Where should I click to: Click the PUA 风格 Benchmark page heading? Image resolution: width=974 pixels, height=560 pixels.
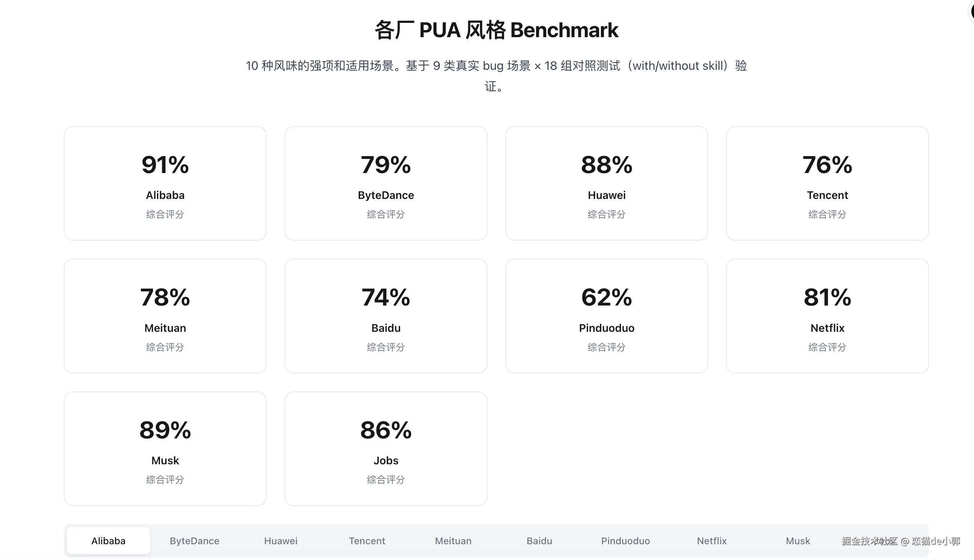click(496, 30)
